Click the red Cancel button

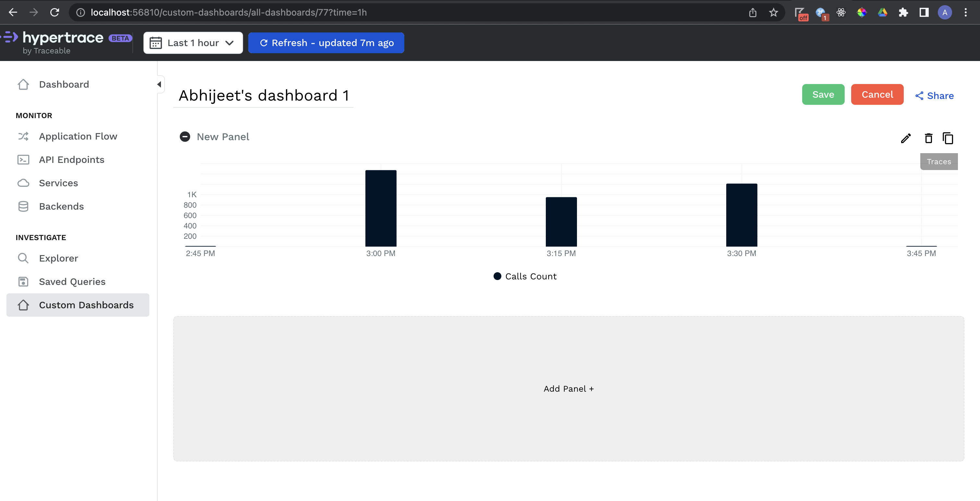coord(877,95)
